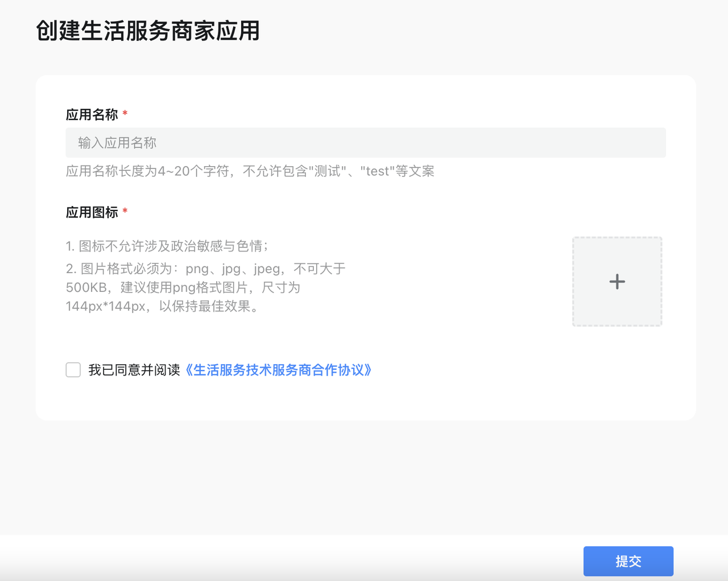Tick the agreement checkbox
Screen dimensions: 728x581
click(x=73, y=370)
